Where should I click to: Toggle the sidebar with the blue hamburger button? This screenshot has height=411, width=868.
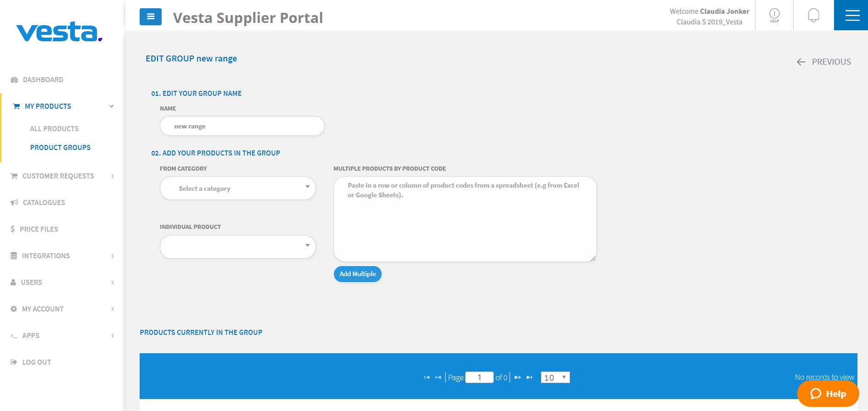coord(151,17)
